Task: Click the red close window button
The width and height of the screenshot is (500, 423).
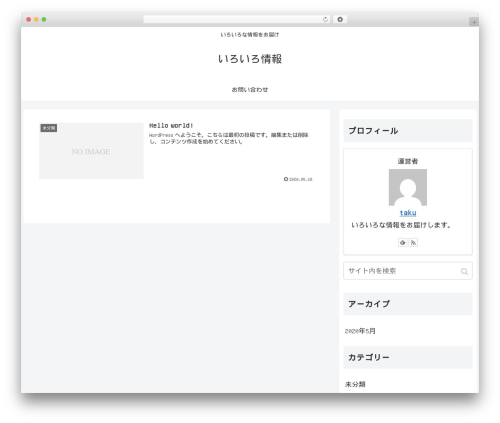Action: click(29, 19)
